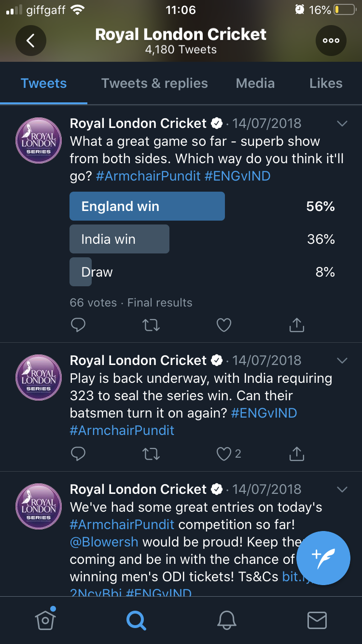
Task: Switch to the Media tab
Action: coord(255,83)
